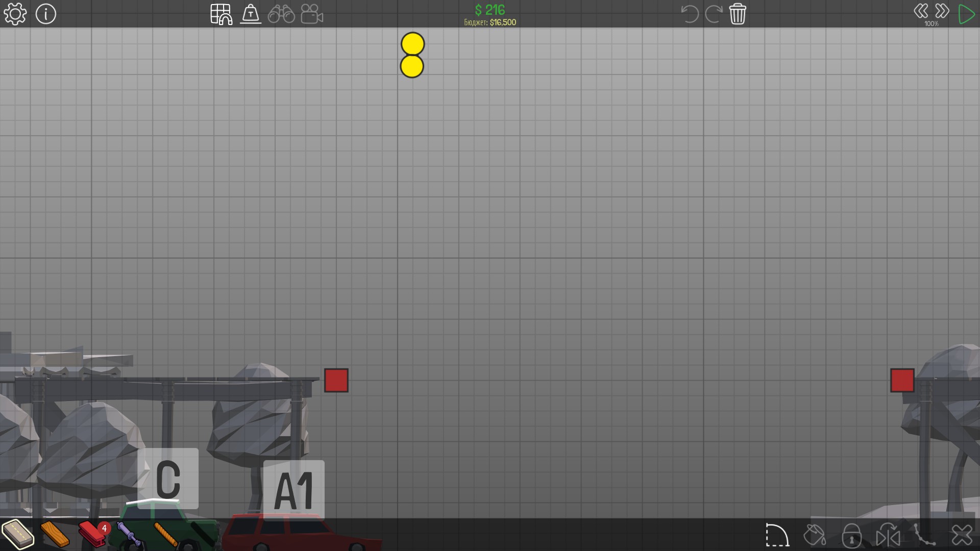Decrease the simulation speed
This screenshot has height=551, width=980.
(921, 11)
